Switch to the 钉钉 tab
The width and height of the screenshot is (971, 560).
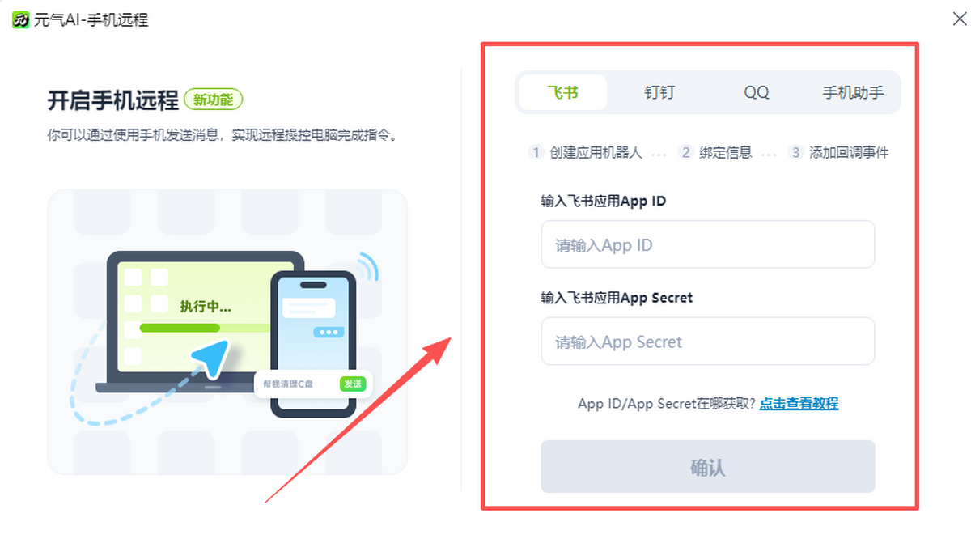(659, 92)
